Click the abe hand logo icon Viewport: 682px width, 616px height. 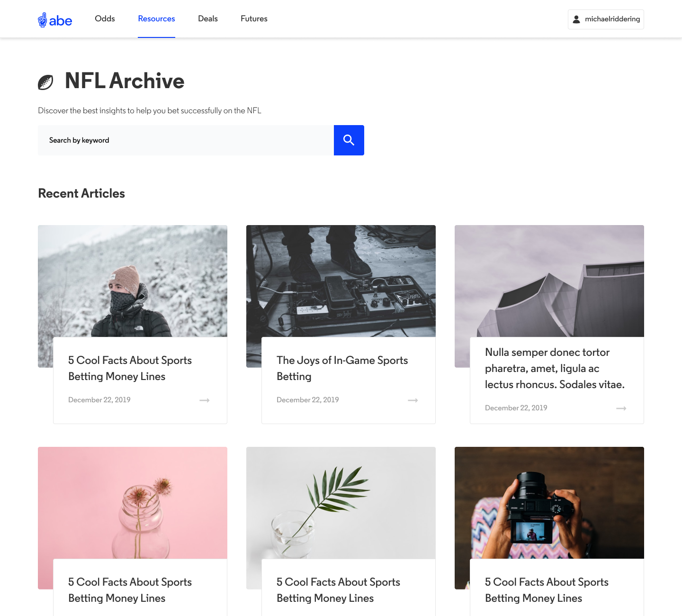tap(43, 20)
